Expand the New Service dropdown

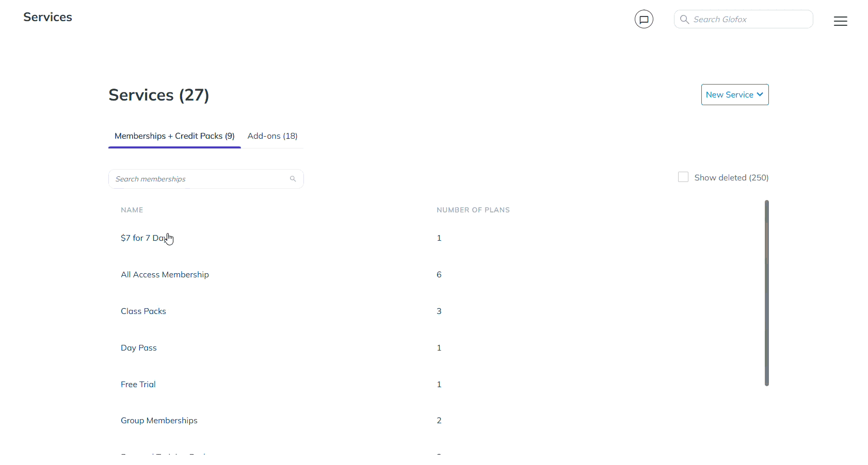[x=734, y=95]
